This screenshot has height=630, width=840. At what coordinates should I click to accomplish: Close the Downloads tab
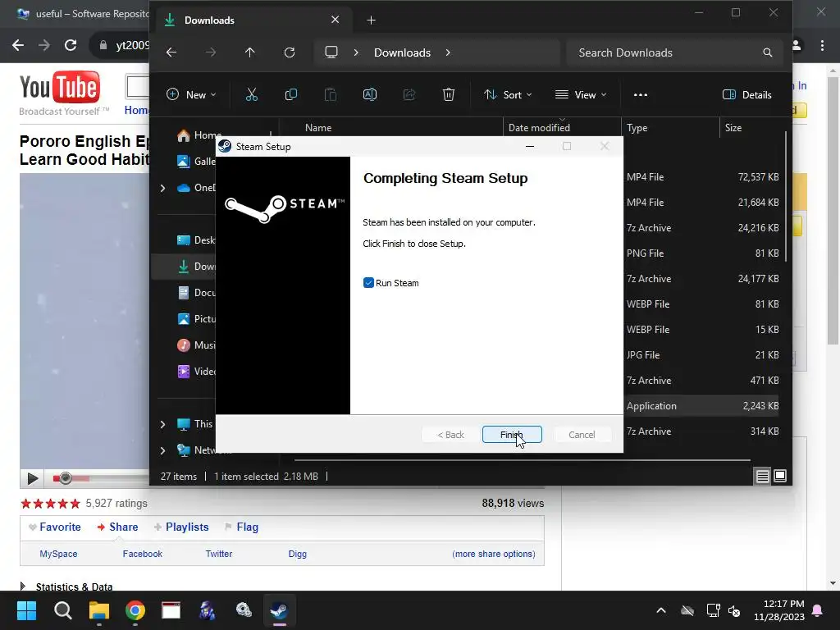pos(335,20)
